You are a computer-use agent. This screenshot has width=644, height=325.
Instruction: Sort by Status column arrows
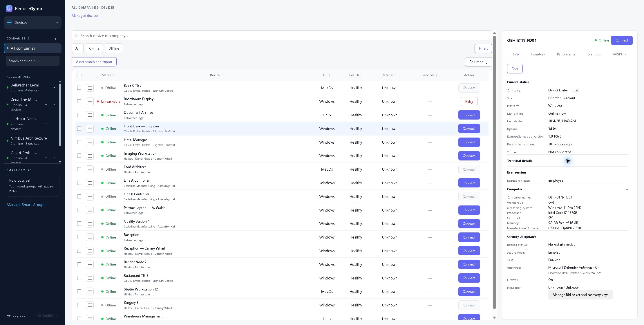point(113,75)
